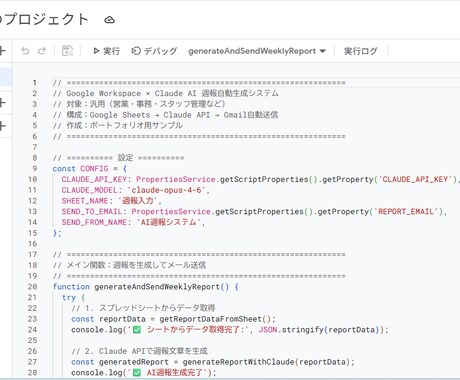Run the script with 実行 button
Image resolution: width=460 pixels, height=380 pixels.
click(x=106, y=51)
